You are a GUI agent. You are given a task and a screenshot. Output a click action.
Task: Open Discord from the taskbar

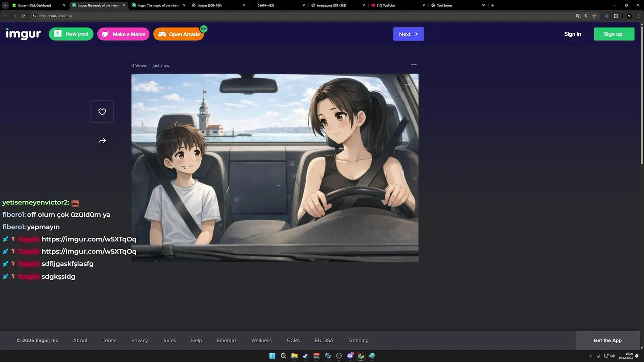click(350, 356)
